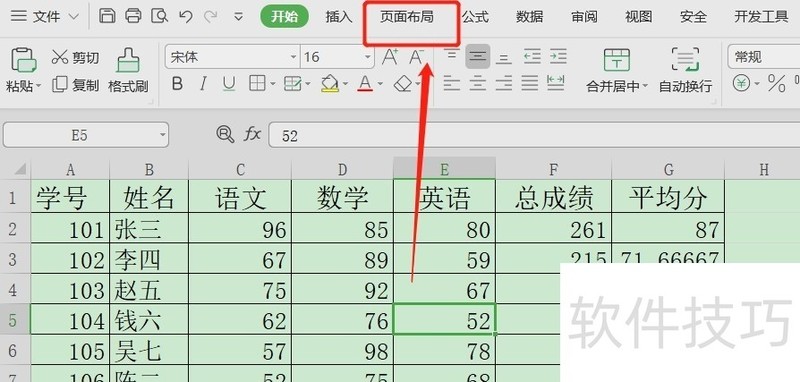Align text to bottom of cell
The width and height of the screenshot is (800, 382).
pos(504,58)
